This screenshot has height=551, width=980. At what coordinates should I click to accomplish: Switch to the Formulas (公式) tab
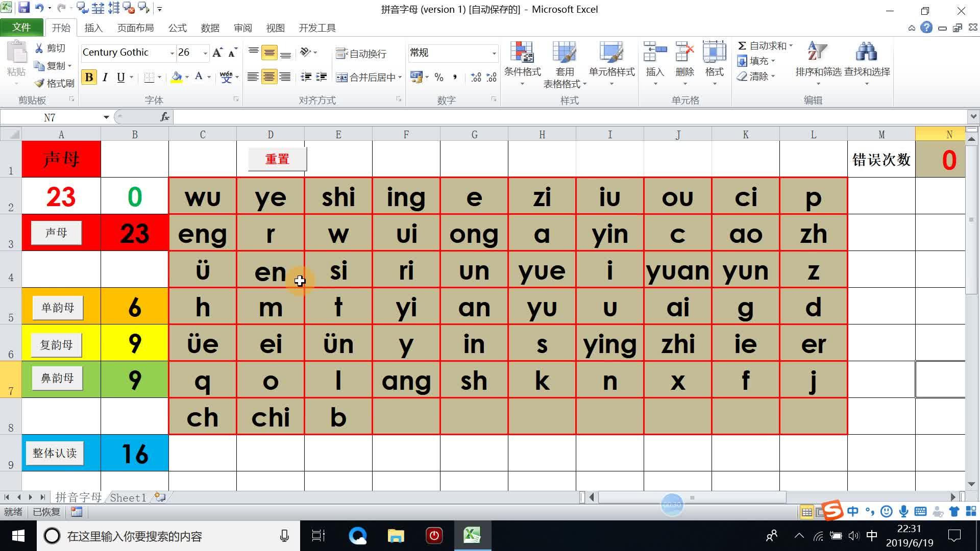pyautogui.click(x=178, y=28)
